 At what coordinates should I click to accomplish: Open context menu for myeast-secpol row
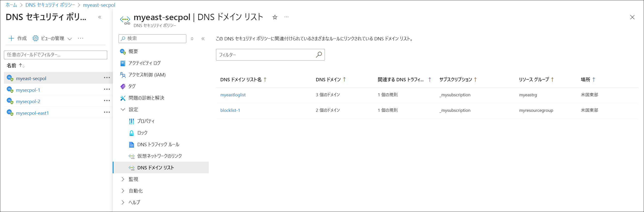107,78
